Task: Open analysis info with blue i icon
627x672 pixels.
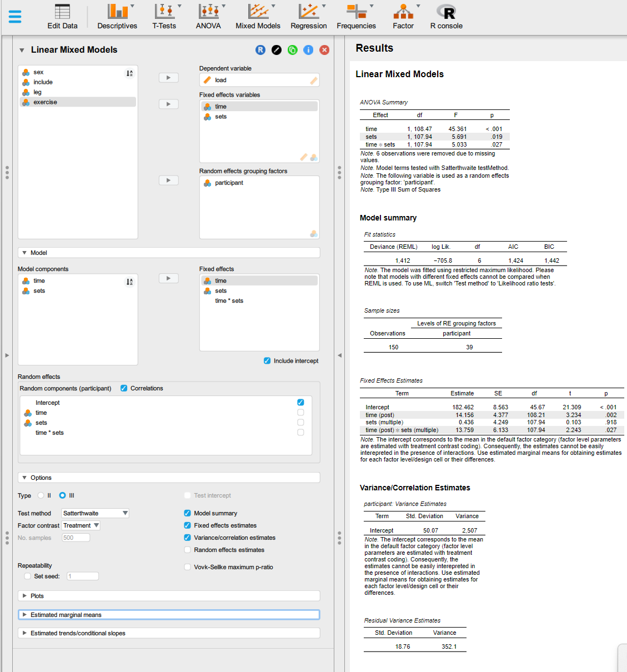Action: [x=308, y=50]
